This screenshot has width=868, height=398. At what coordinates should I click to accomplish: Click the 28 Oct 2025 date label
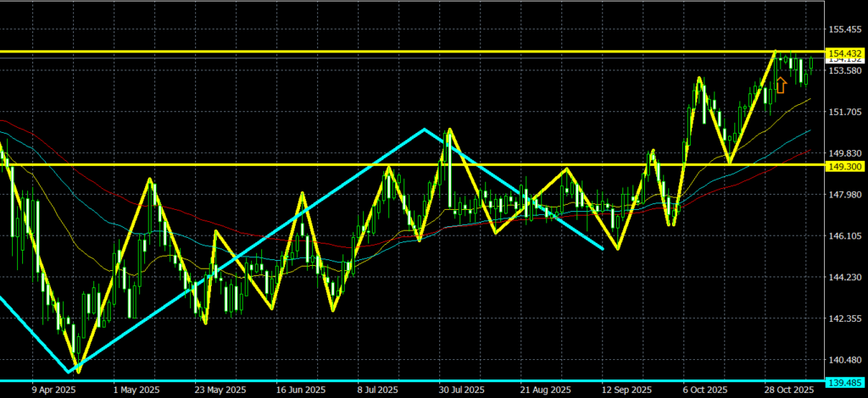click(789, 390)
